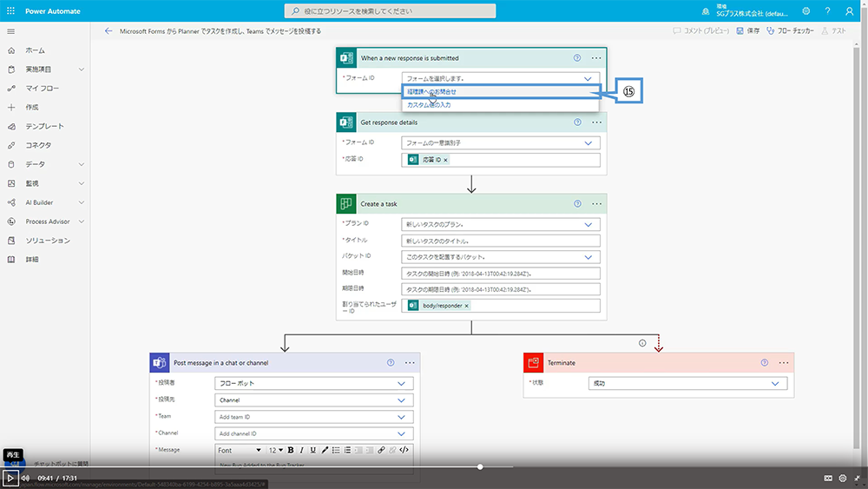The height and width of the screenshot is (489, 868).
Task: Click the help icon in the top bar
Action: [x=827, y=11]
